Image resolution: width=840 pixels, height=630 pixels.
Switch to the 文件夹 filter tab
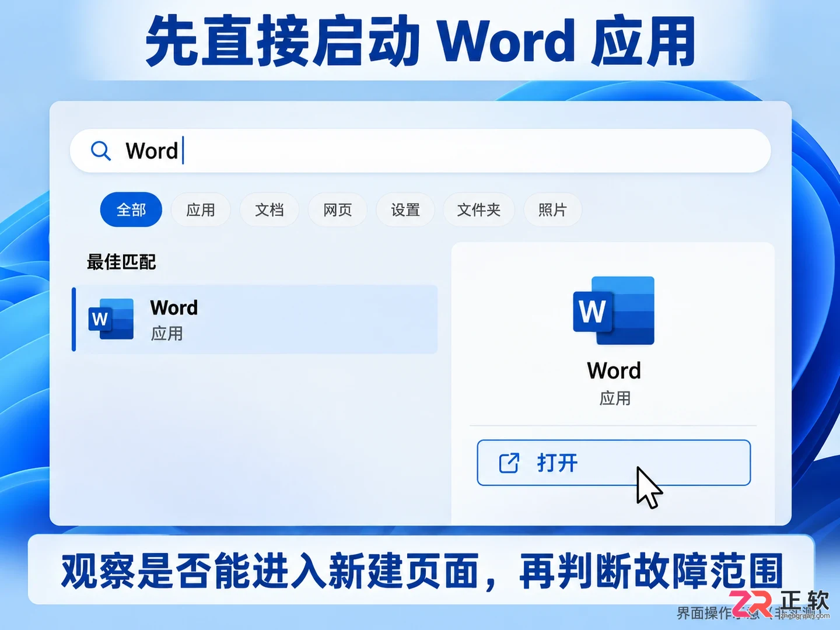click(479, 209)
